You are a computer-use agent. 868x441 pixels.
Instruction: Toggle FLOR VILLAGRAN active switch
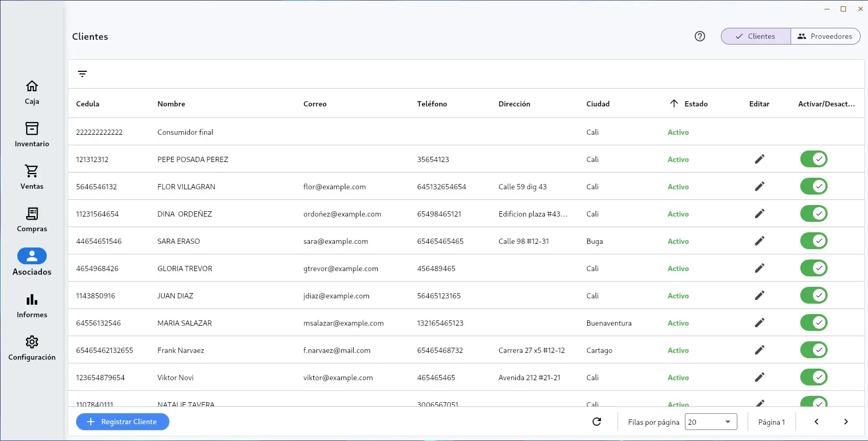coord(813,186)
